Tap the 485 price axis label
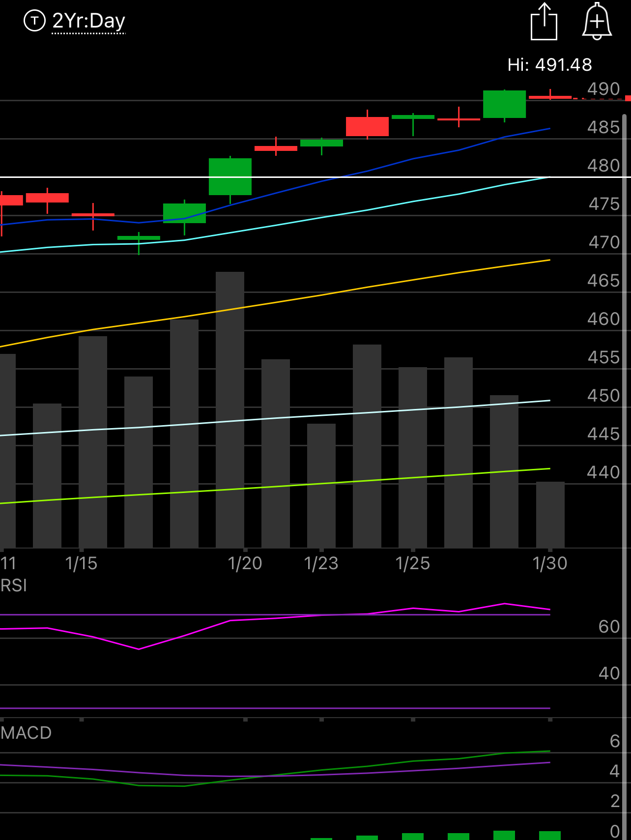The width and height of the screenshot is (631, 840). [x=603, y=127]
